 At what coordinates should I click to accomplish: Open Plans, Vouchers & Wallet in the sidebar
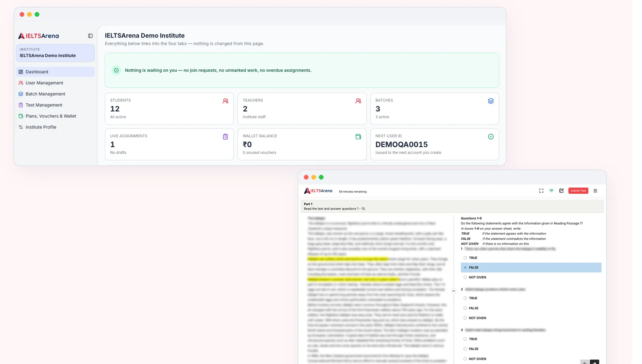55,116
